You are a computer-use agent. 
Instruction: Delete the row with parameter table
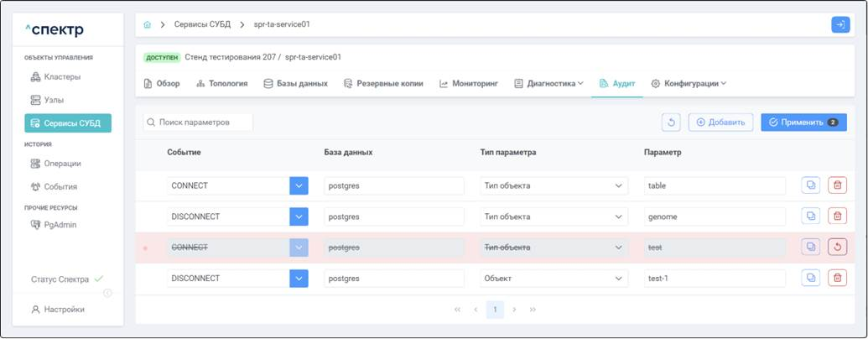(837, 185)
